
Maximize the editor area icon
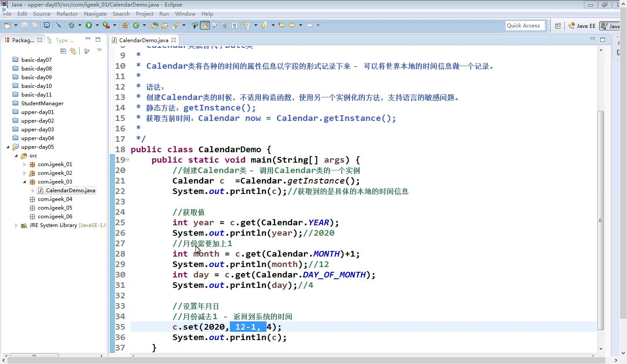click(603, 40)
